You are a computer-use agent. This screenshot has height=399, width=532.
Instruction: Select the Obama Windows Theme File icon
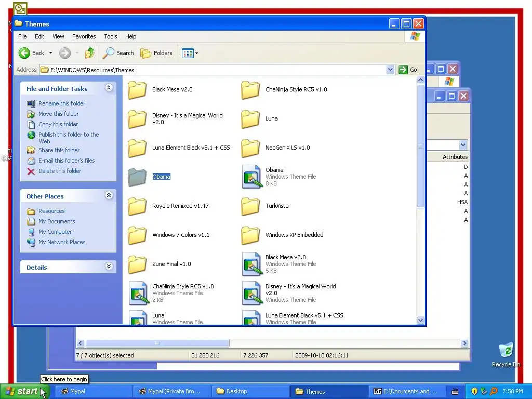click(x=252, y=177)
